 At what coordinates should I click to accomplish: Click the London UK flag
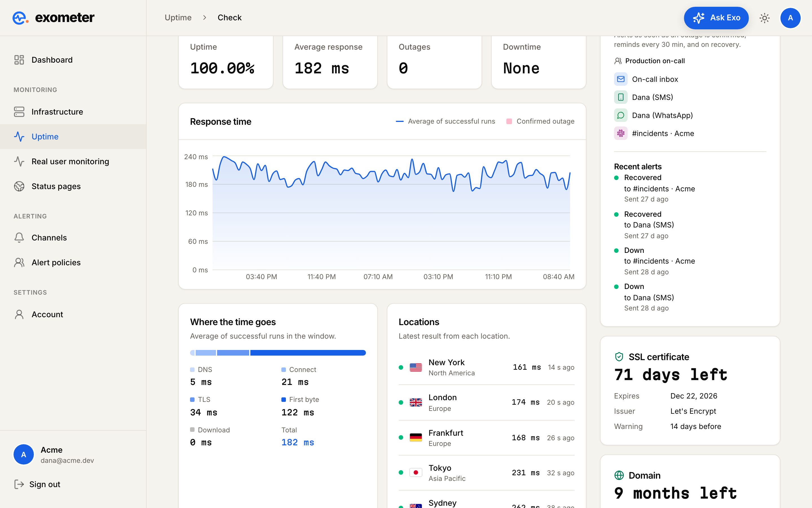click(416, 402)
